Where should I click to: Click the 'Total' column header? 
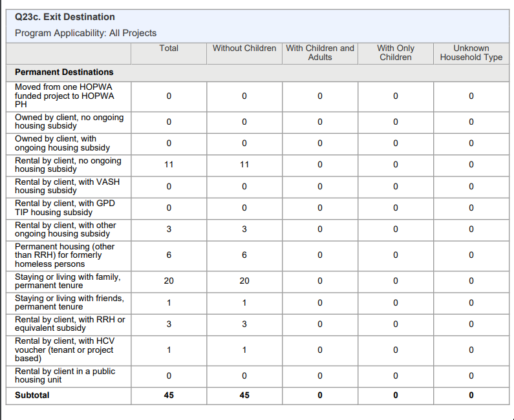[169, 48]
